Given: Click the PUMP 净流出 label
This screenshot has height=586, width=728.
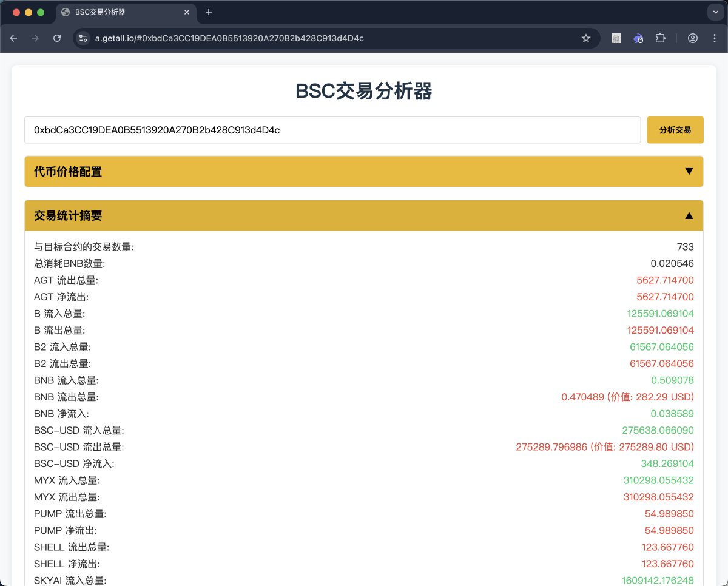Looking at the screenshot, I should [x=66, y=530].
